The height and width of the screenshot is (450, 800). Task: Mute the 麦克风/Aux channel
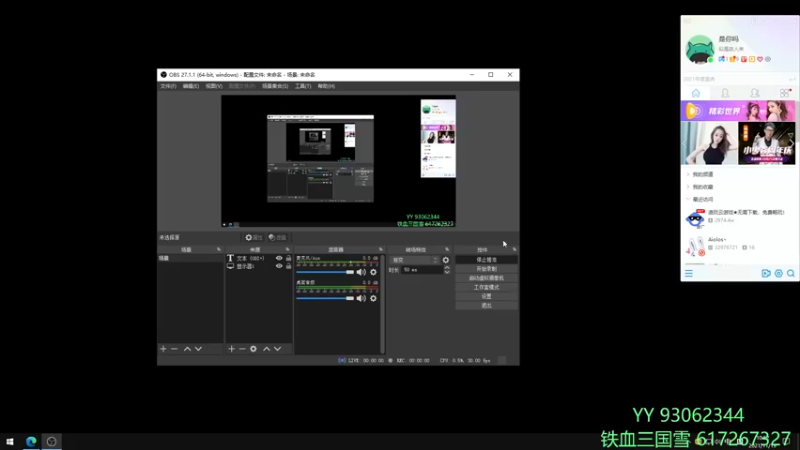pos(361,272)
